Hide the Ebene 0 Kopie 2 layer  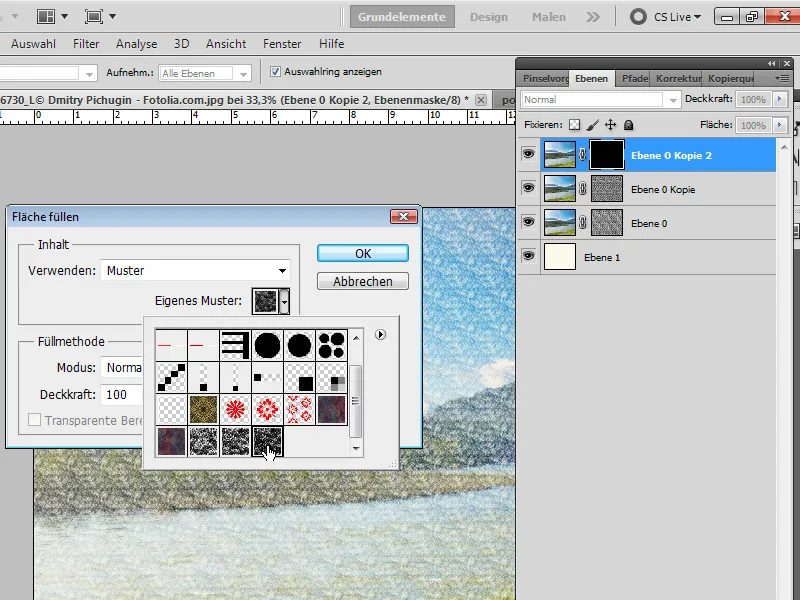pyautogui.click(x=529, y=154)
